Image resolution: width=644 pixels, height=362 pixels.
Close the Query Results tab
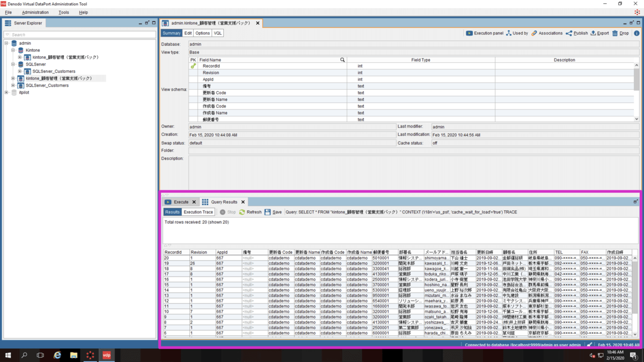[x=243, y=202]
